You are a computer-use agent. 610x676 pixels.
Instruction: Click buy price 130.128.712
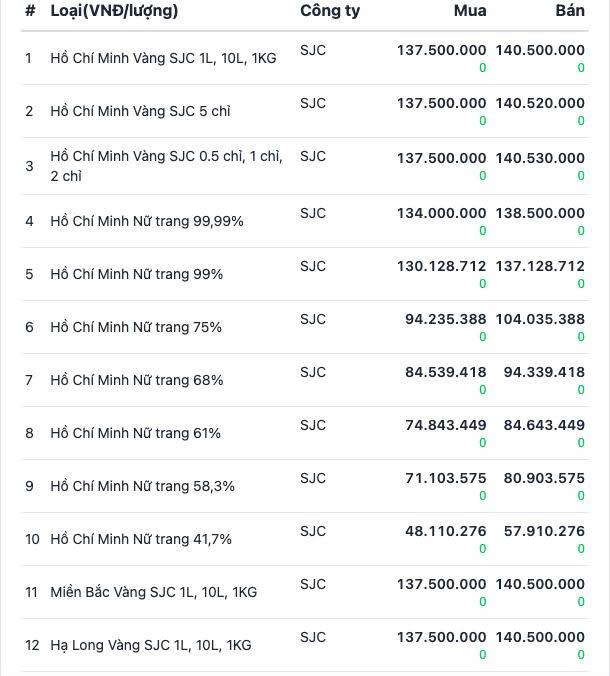coord(441,266)
